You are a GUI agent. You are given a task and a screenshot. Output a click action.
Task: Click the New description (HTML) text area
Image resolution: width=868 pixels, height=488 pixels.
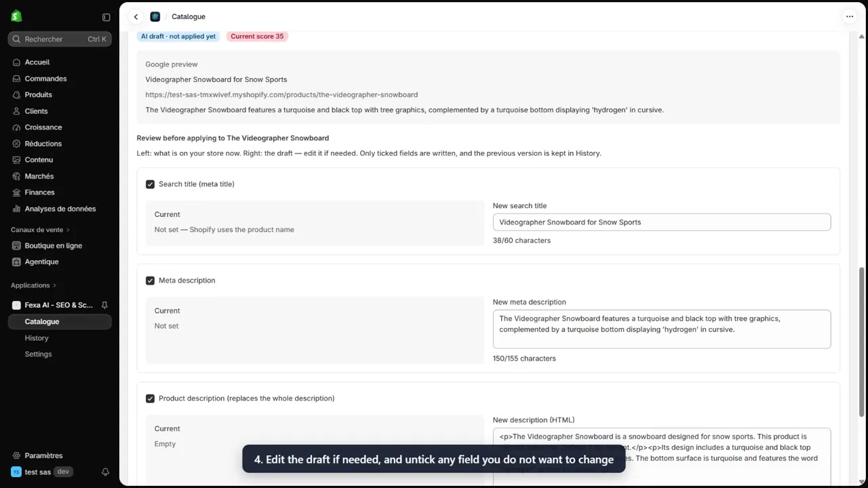[x=662, y=457]
